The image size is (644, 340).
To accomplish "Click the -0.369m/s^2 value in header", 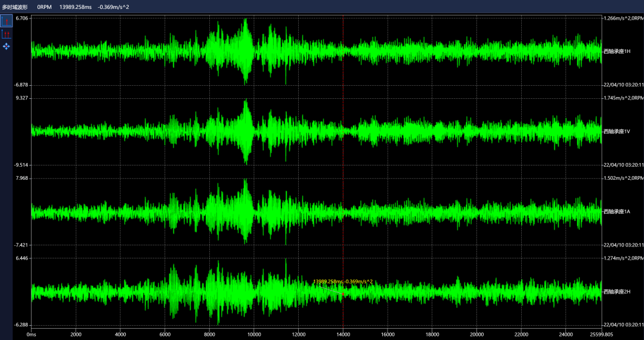I will pos(113,7).
